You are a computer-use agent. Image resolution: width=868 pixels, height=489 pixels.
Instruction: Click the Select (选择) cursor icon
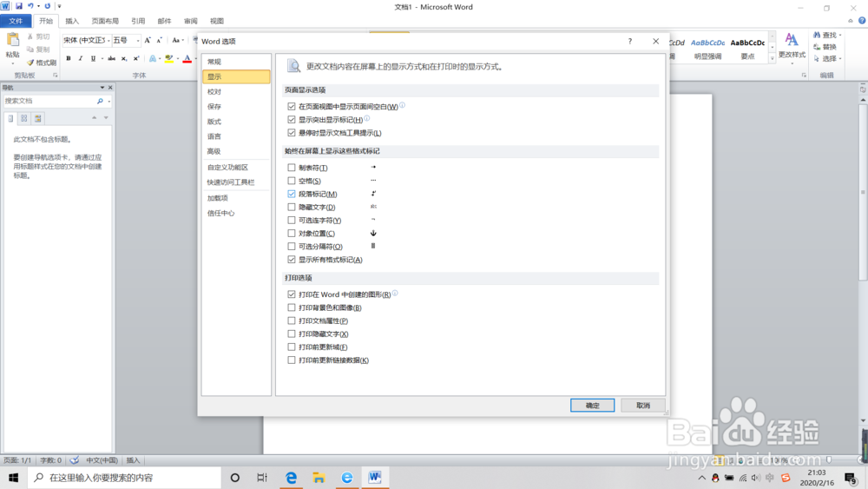(x=817, y=59)
